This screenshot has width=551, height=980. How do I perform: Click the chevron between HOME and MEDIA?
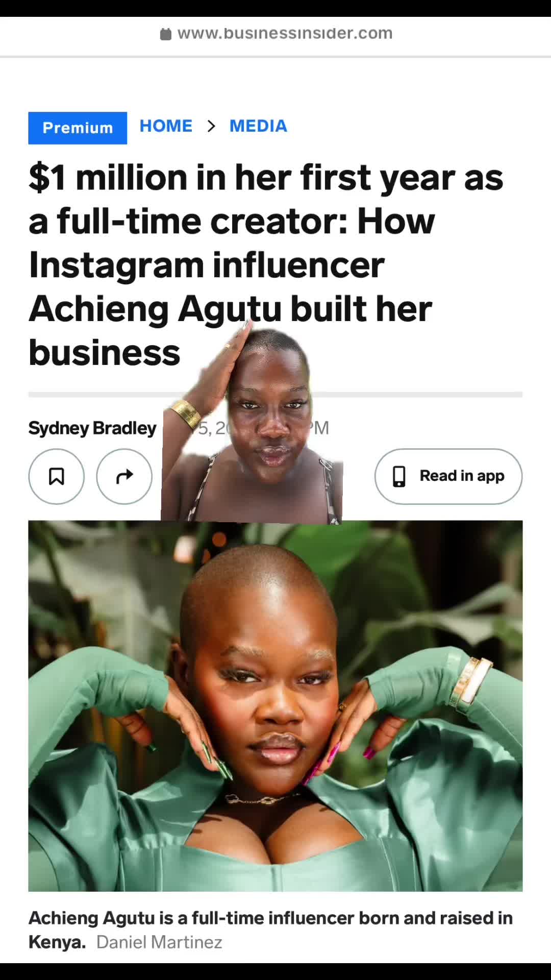coord(211,126)
